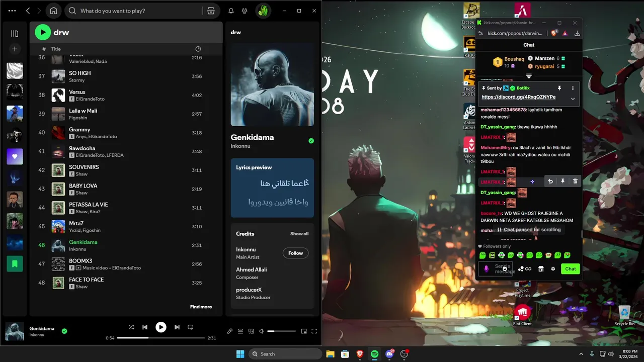
Task: Enter full screen in Spotify player
Action: 314,331
